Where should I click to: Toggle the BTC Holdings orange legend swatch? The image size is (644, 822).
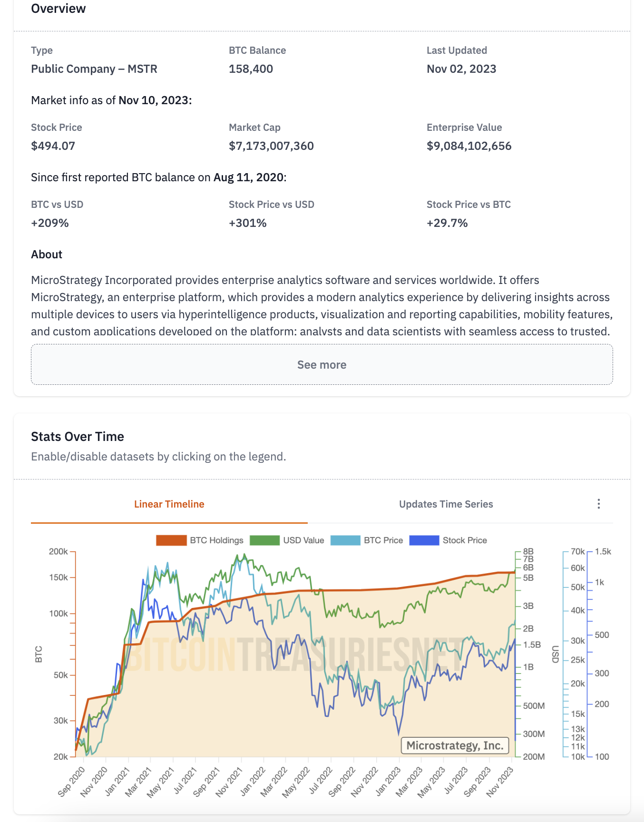click(x=171, y=540)
